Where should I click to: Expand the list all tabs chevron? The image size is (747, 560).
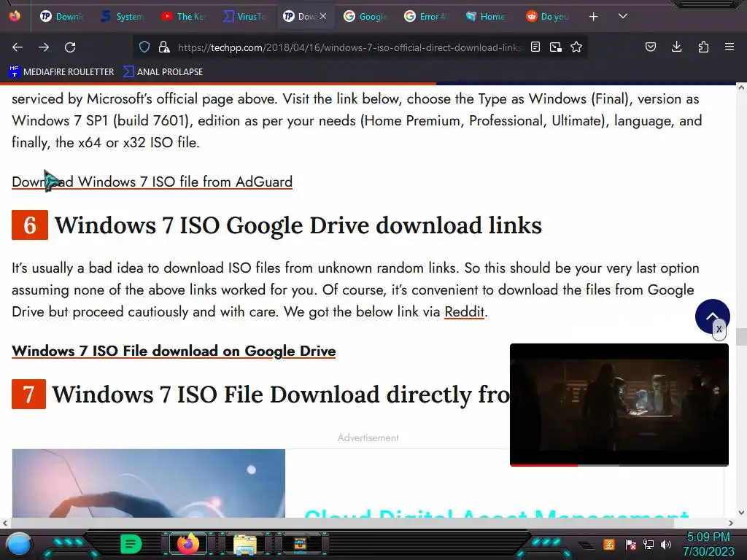click(x=623, y=16)
